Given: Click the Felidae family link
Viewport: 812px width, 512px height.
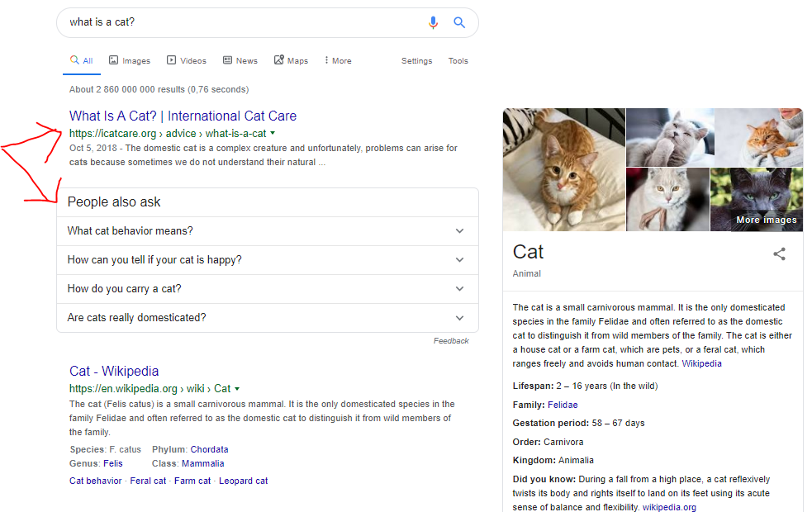Looking at the screenshot, I should pyautogui.click(x=563, y=405).
